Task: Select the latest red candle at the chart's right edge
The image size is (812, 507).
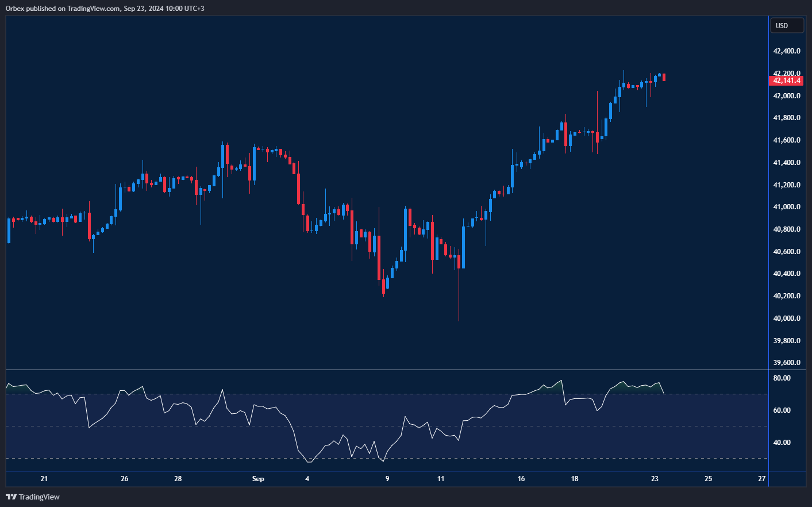Action: tap(664, 77)
